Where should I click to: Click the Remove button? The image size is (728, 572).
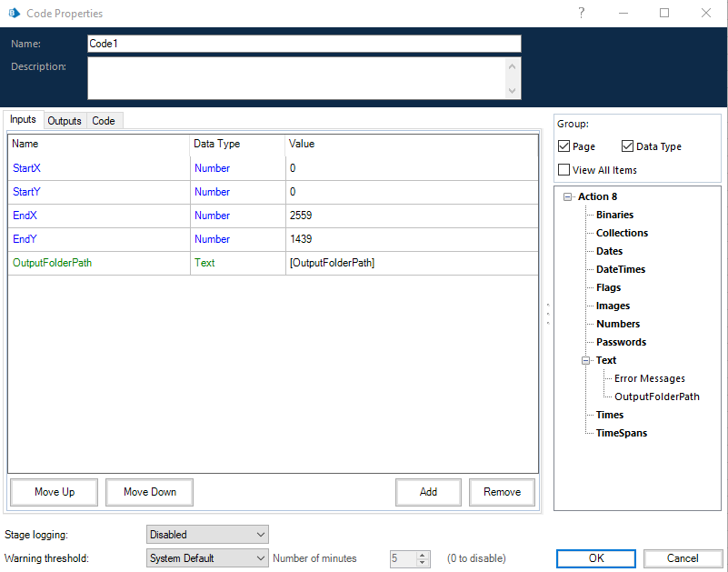(502, 492)
